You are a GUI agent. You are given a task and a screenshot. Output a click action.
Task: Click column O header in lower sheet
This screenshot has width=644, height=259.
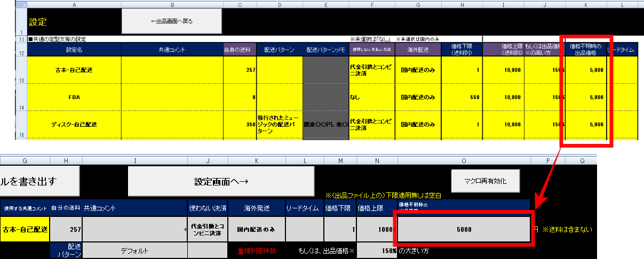click(x=463, y=160)
